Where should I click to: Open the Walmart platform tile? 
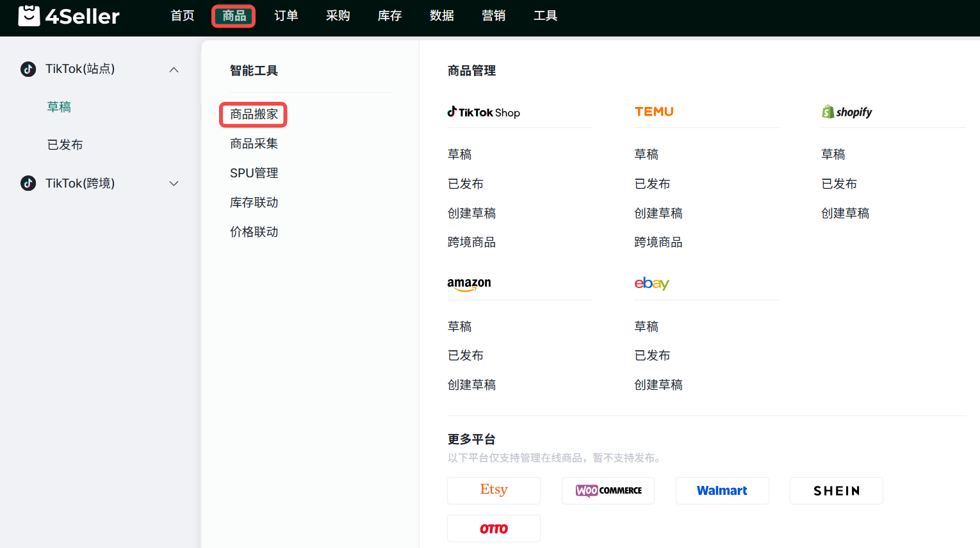tap(722, 490)
